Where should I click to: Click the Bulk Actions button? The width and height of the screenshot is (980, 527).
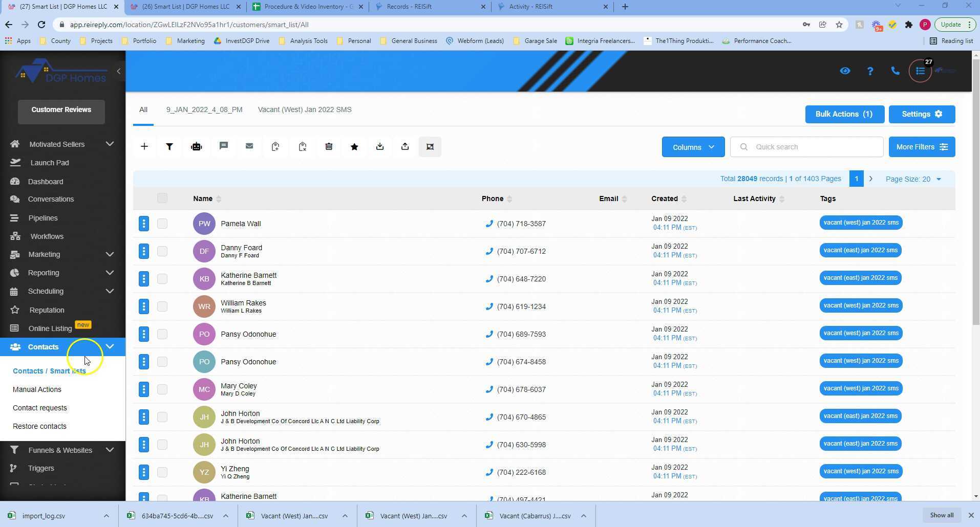(843, 114)
